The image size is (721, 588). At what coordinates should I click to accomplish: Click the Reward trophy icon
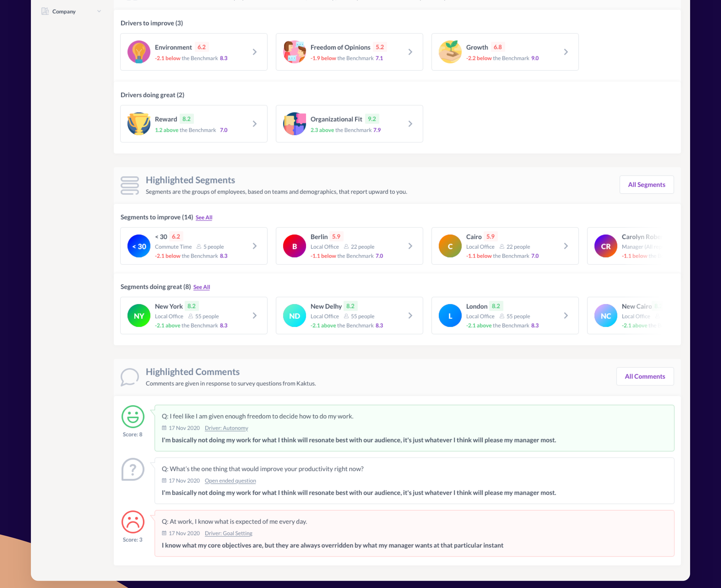(139, 124)
